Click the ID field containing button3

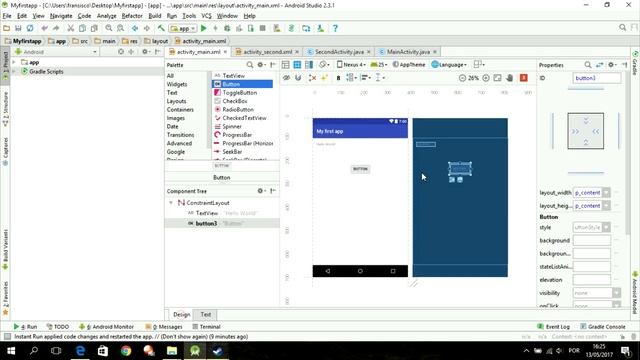597,78
